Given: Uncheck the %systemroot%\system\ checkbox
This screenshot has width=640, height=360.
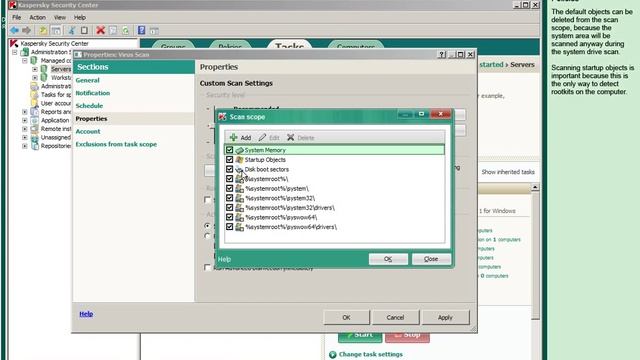Looking at the screenshot, I should 229,189.
